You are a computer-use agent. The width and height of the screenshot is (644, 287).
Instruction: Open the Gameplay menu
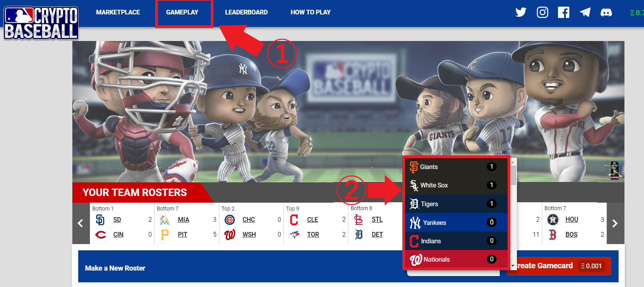point(182,12)
